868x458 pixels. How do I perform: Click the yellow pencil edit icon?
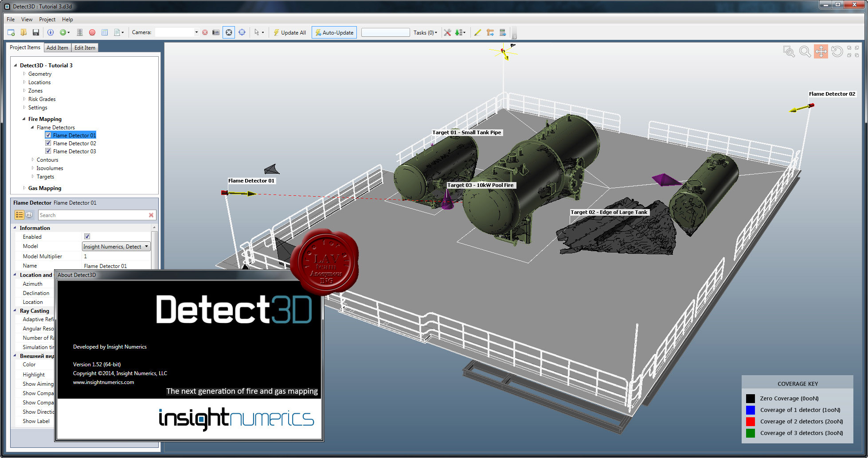tap(477, 32)
